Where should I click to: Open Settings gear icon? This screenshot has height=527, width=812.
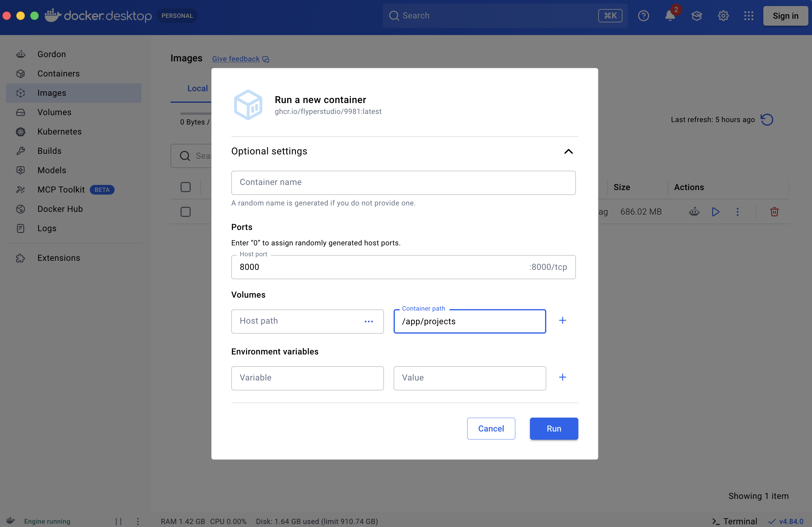723,16
